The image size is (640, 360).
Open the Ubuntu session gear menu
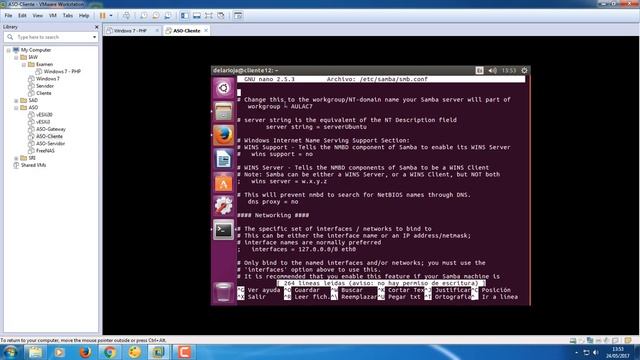click(x=524, y=70)
